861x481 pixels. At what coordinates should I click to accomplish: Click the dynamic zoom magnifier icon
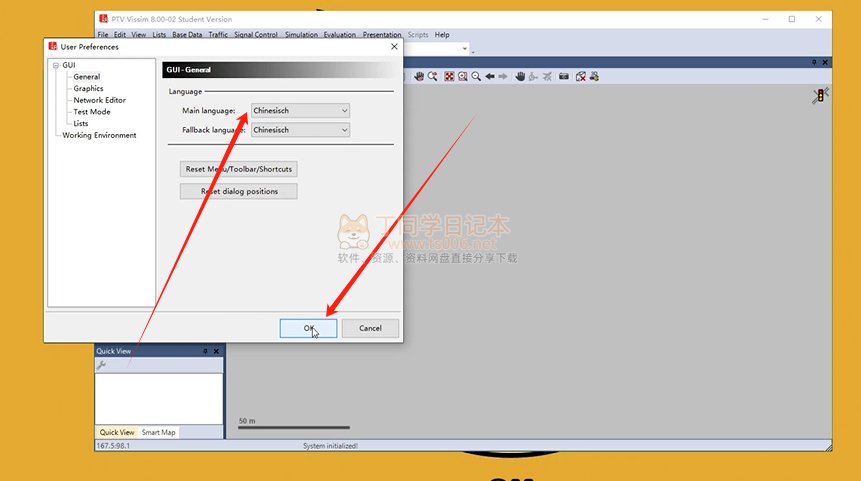433,76
